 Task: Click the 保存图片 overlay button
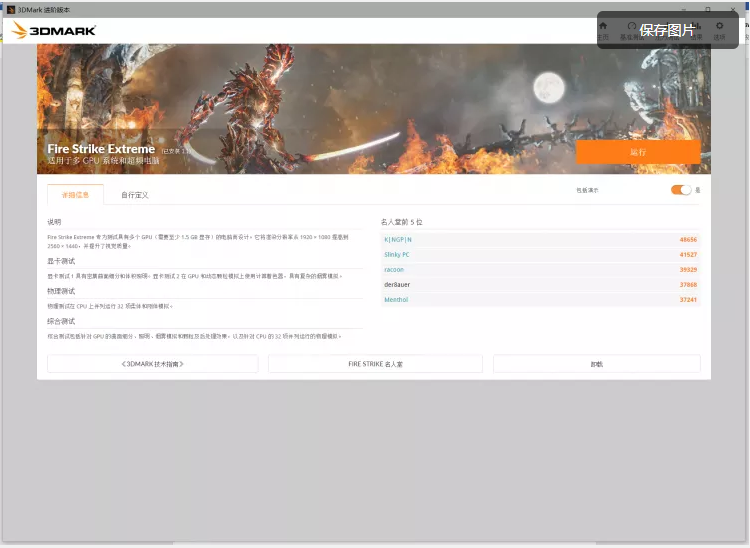coord(667,30)
